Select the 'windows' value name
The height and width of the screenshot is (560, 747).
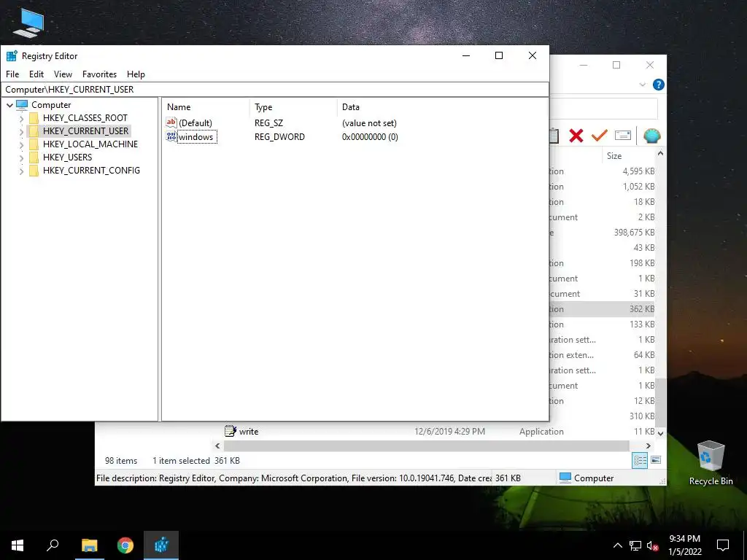196,137
